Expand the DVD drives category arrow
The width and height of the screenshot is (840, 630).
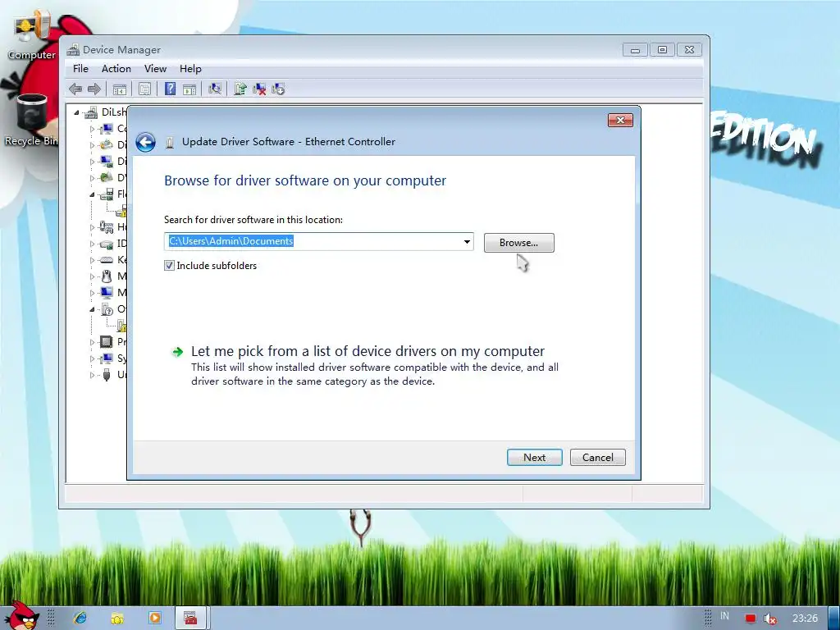tap(92, 178)
